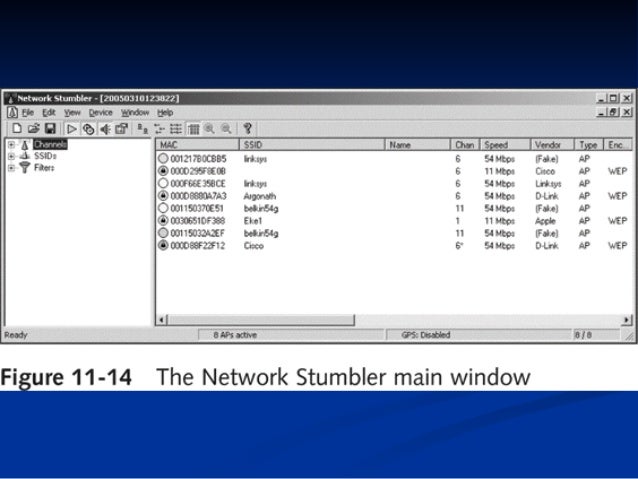Click status circle for MAC 0030651DF388
The height and width of the screenshot is (479, 638).
[163, 221]
